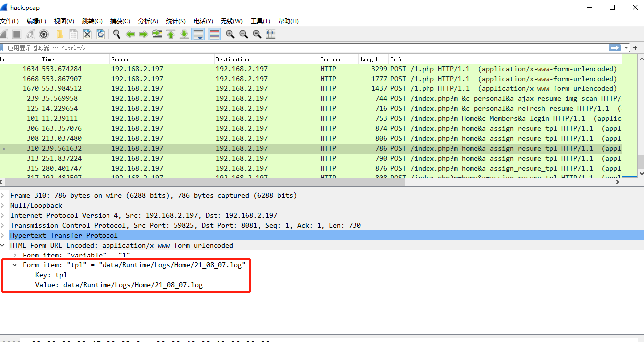Reset text to normal size
Image resolution: width=644 pixels, height=342 pixels.
tap(257, 34)
